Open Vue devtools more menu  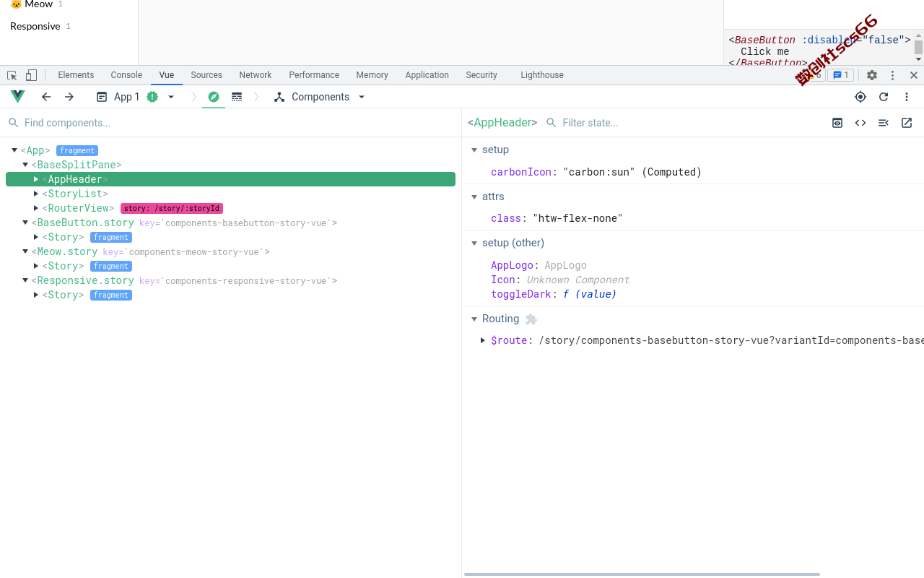point(907,97)
